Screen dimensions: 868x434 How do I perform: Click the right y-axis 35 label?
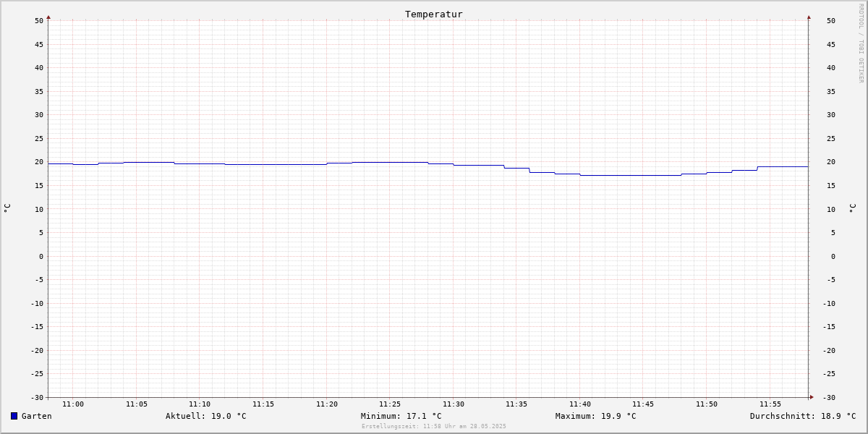[x=831, y=92]
